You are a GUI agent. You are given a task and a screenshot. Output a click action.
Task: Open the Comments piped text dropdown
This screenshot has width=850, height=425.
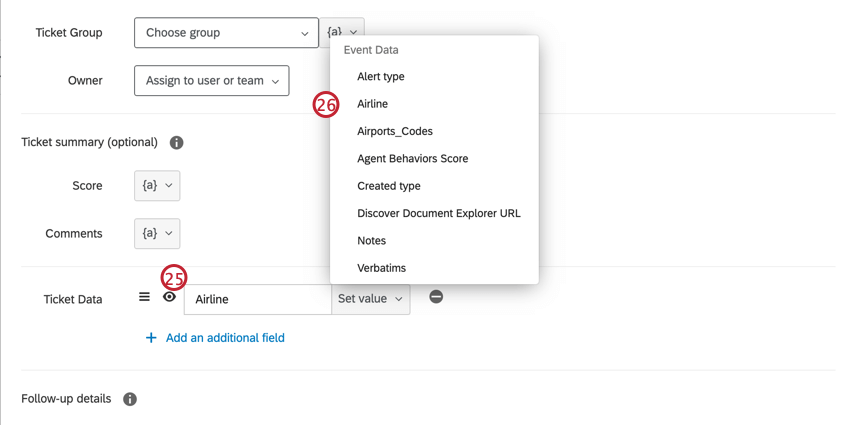point(157,234)
